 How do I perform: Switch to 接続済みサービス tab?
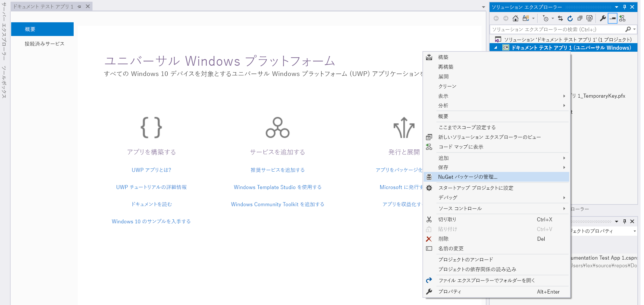click(44, 44)
